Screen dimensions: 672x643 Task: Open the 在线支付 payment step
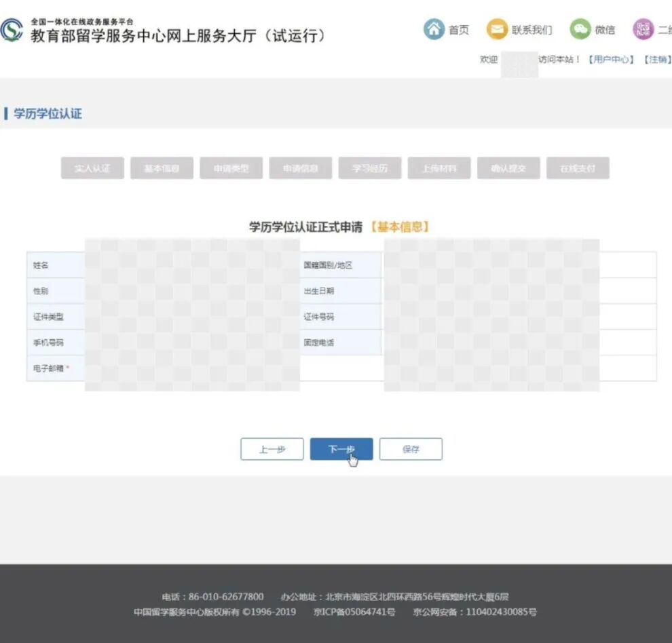click(578, 168)
